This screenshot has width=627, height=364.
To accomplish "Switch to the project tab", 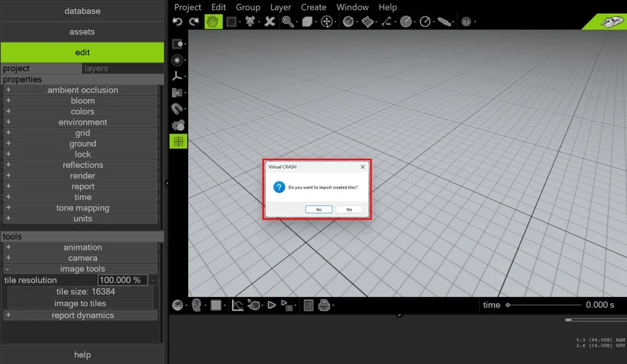I will tap(41, 68).
